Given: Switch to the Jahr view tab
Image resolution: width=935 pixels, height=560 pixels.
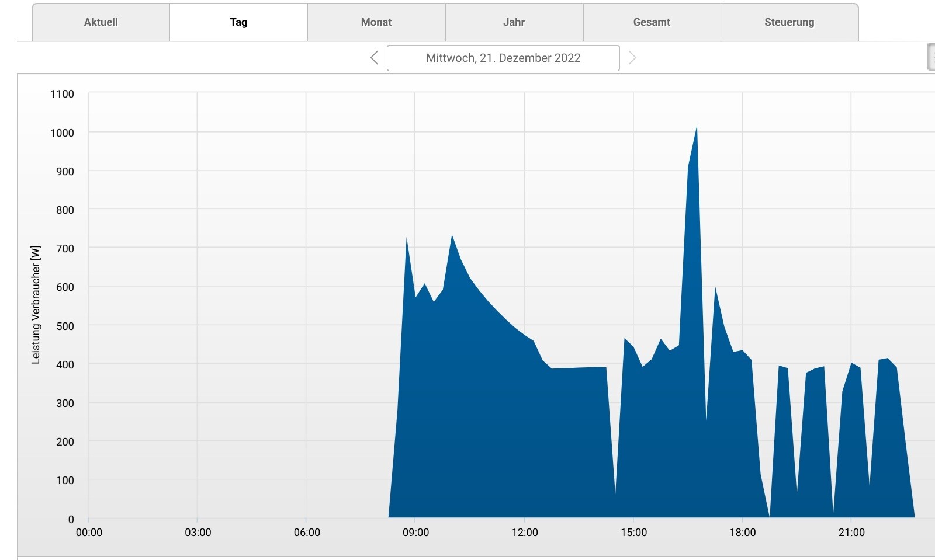Looking at the screenshot, I should (x=514, y=22).
